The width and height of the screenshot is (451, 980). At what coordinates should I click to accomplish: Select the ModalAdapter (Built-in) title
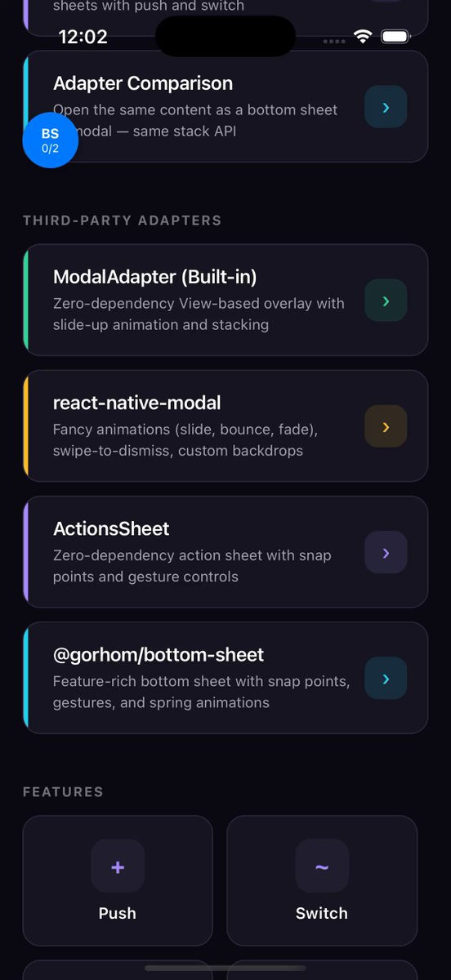pyautogui.click(x=155, y=277)
